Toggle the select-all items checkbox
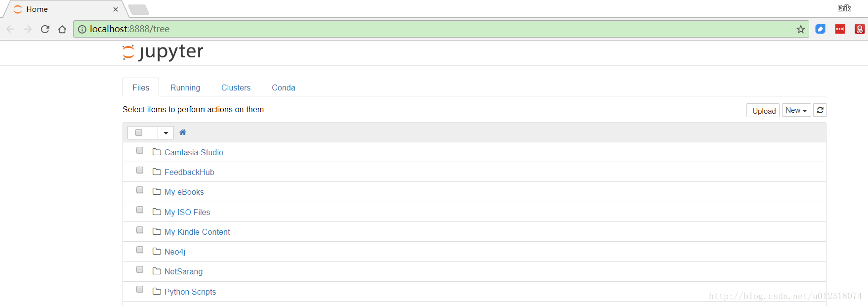This screenshot has width=868, height=306. (x=139, y=132)
